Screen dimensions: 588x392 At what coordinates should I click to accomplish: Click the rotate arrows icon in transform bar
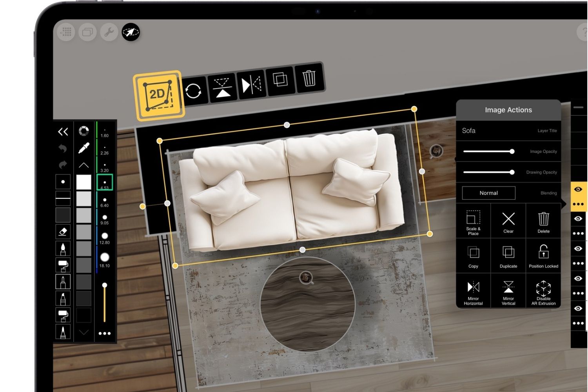click(193, 91)
